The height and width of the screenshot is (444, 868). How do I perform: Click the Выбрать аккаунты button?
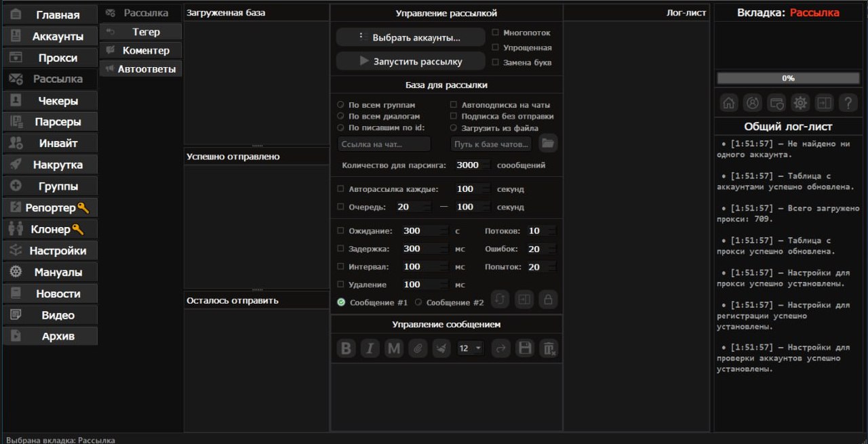(x=410, y=37)
